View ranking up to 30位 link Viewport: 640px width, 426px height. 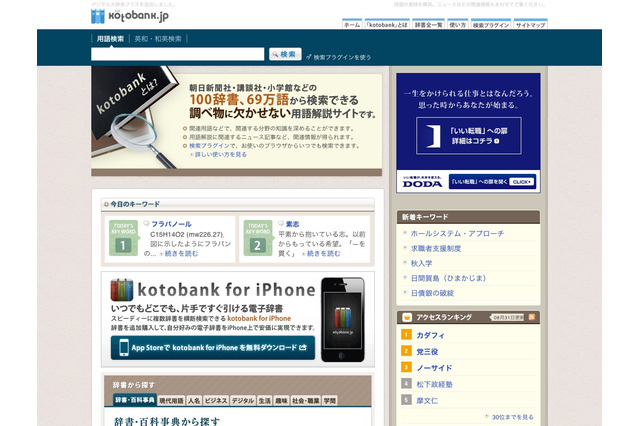pyautogui.click(x=512, y=417)
